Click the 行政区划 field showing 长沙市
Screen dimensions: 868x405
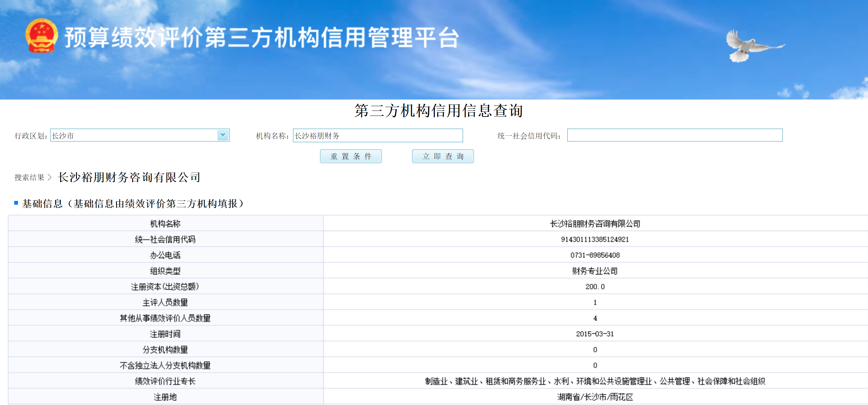140,135
